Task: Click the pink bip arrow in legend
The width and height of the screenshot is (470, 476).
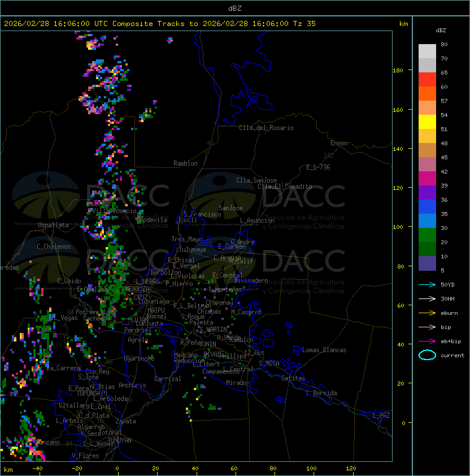Action: click(427, 327)
